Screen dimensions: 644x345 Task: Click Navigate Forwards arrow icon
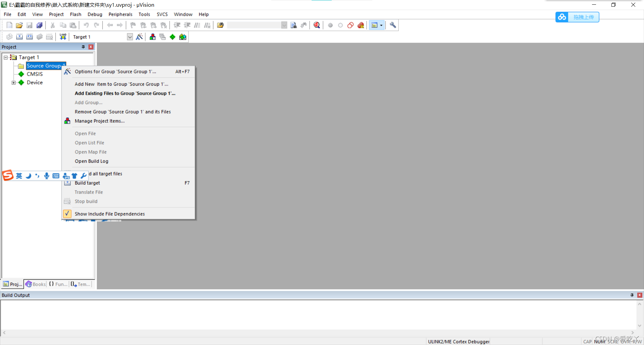coord(120,25)
